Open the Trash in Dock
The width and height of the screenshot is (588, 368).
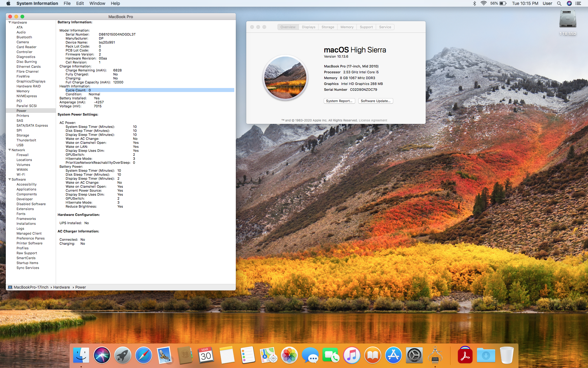coord(507,355)
